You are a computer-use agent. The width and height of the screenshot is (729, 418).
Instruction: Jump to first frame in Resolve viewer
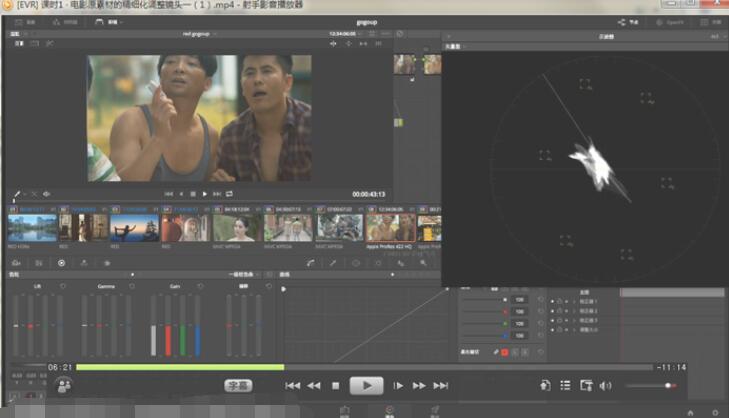point(169,194)
